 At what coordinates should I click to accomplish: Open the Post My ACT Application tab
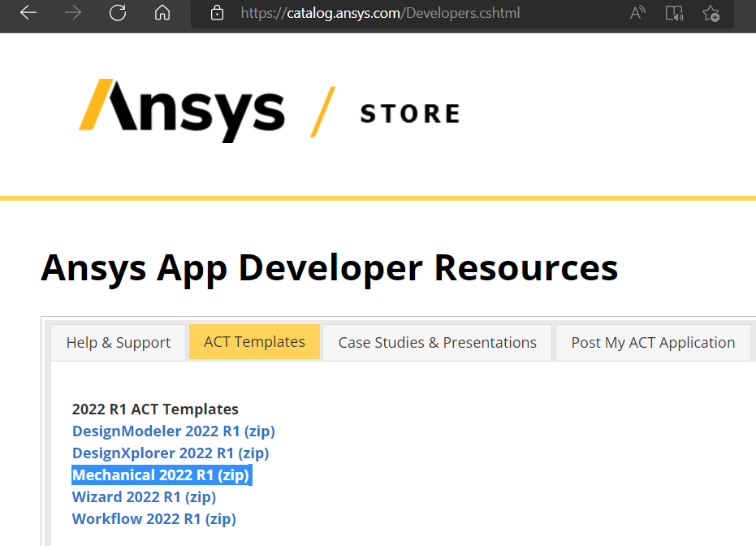653,342
